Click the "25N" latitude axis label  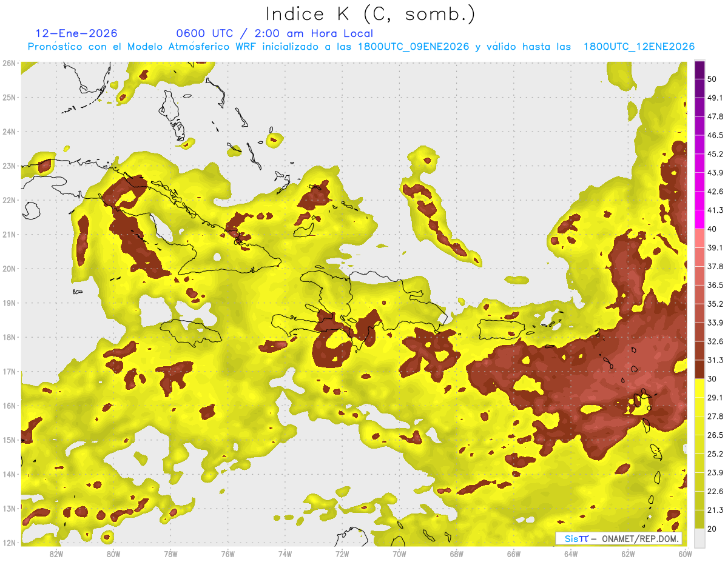(x=8, y=97)
